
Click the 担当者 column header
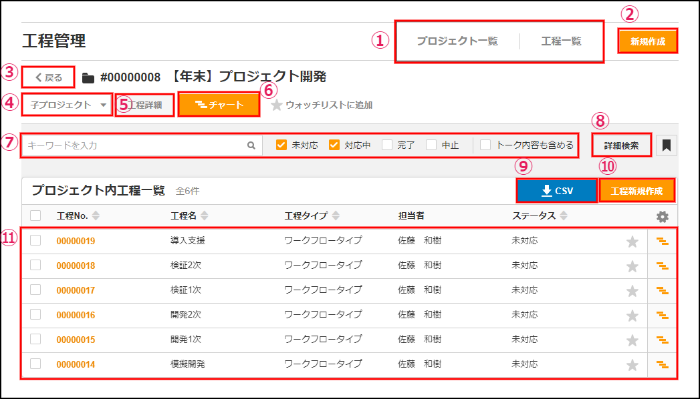pyautogui.click(x=411, y=216)
